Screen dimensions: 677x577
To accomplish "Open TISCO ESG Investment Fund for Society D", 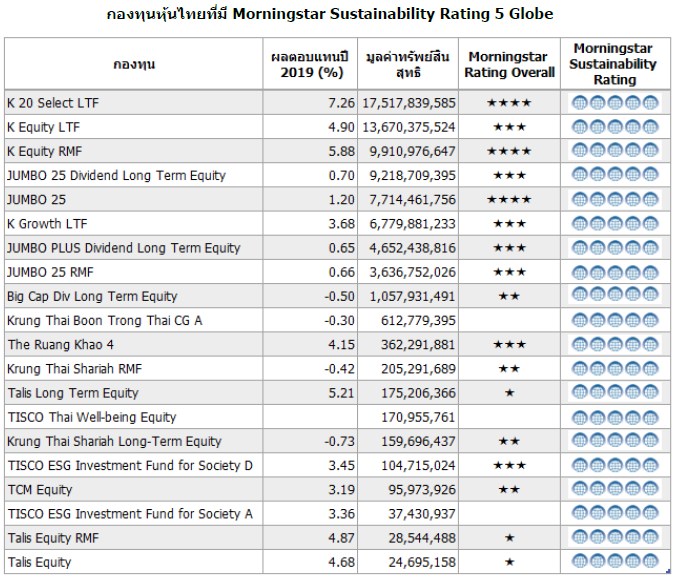I will click(x=129, y=466).
